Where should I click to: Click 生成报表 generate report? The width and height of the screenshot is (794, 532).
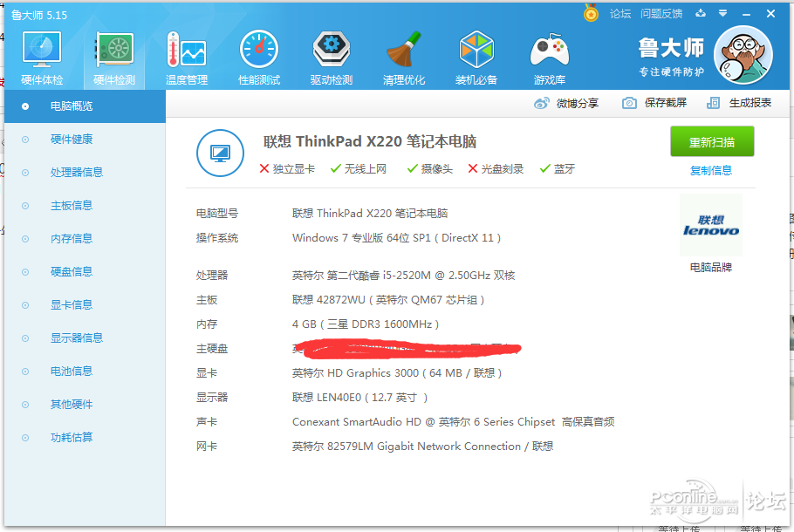(739, 103)
